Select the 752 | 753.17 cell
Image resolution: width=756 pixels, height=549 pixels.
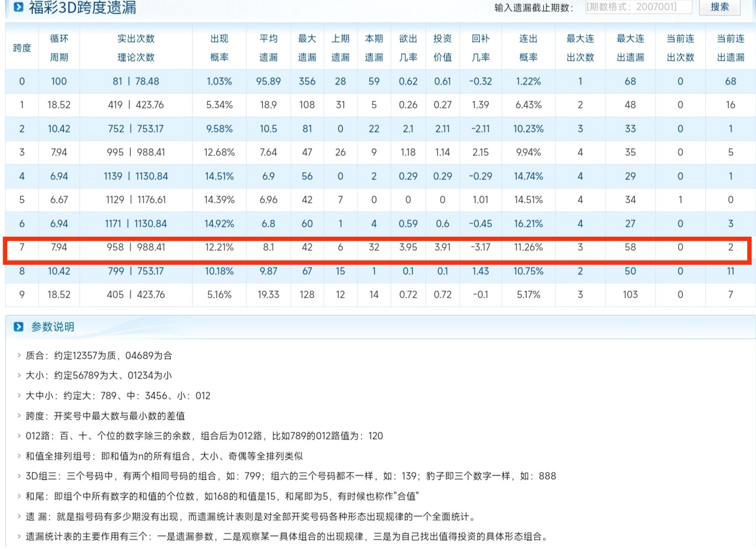(x=136, y=129)
